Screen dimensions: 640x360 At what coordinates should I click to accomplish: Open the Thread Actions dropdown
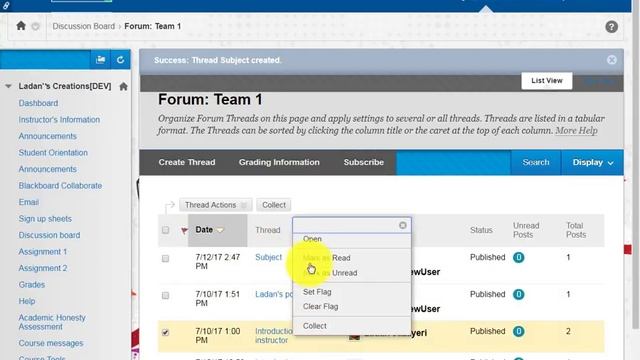tap(216, 205)
